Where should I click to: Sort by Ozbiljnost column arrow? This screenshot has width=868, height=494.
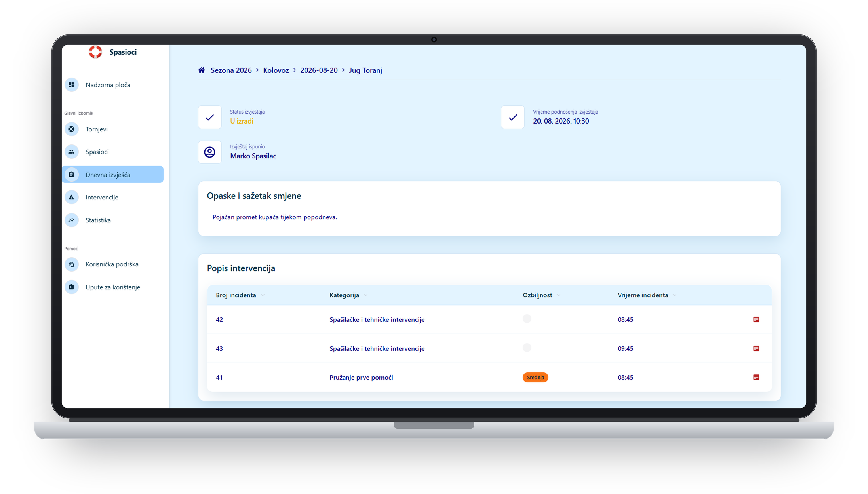pyautogui.click(x=559, y=295)
